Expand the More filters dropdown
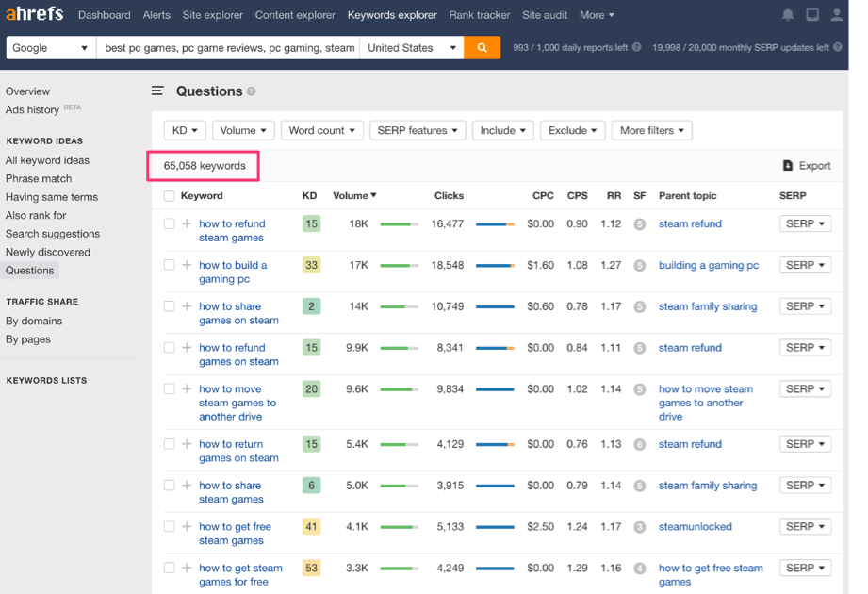The image size is (868, 594). 652,131
